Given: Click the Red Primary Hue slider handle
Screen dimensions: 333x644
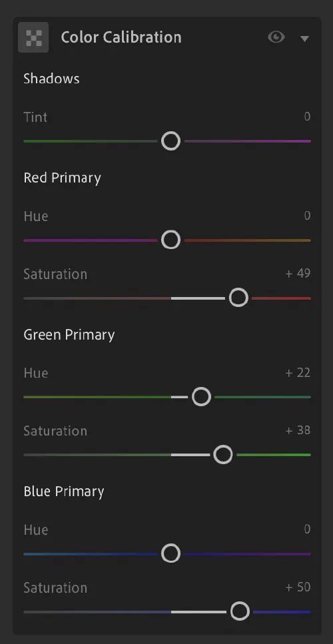Looking at the screenshot, I should click(x=170, y=240).
